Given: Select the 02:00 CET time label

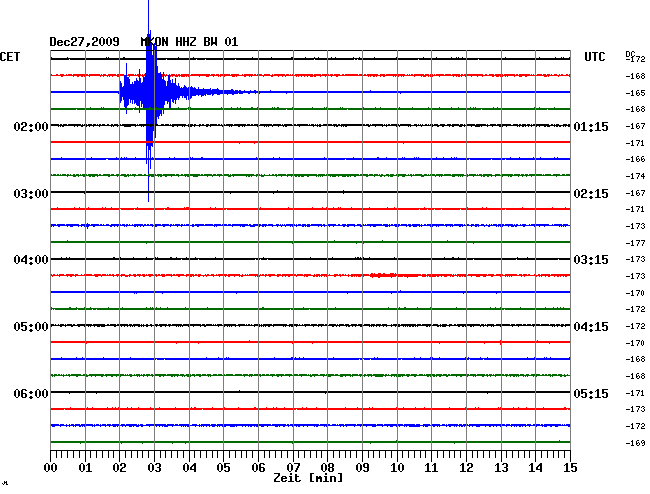Looking at the screenshot, I should (31, 126).
